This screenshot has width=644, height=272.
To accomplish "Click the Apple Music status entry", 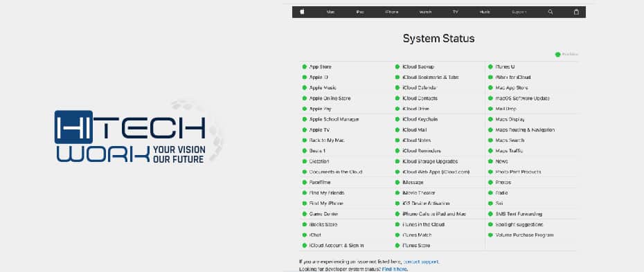I will (x=319, y=88).
